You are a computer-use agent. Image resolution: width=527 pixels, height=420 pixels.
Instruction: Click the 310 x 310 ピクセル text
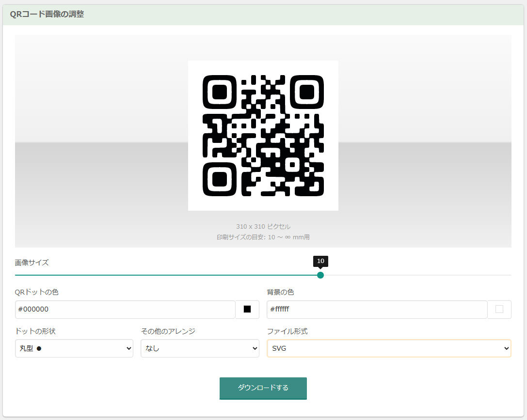(263, 227)
